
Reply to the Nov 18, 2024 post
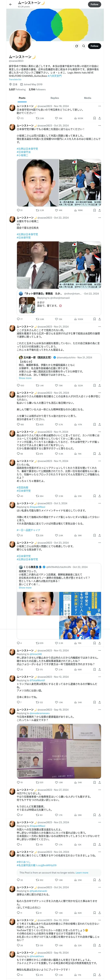[x=18, y=118]
